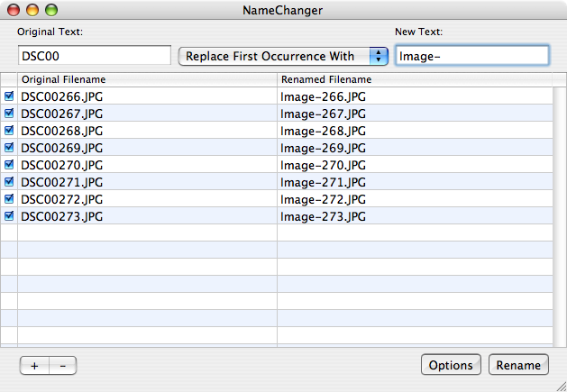The height and width of the screenshot is (392, 567).
Task: Click the Rename button
Action: [x=518, y=365]
